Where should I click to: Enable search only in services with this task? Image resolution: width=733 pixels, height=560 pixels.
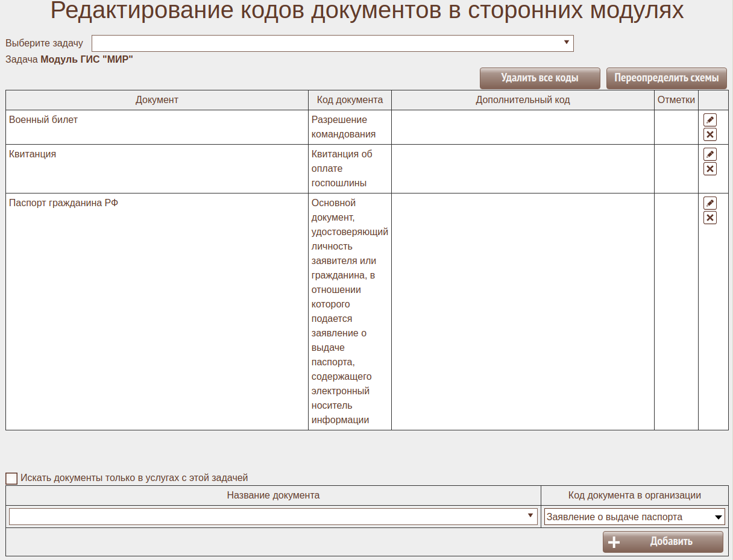11,478
